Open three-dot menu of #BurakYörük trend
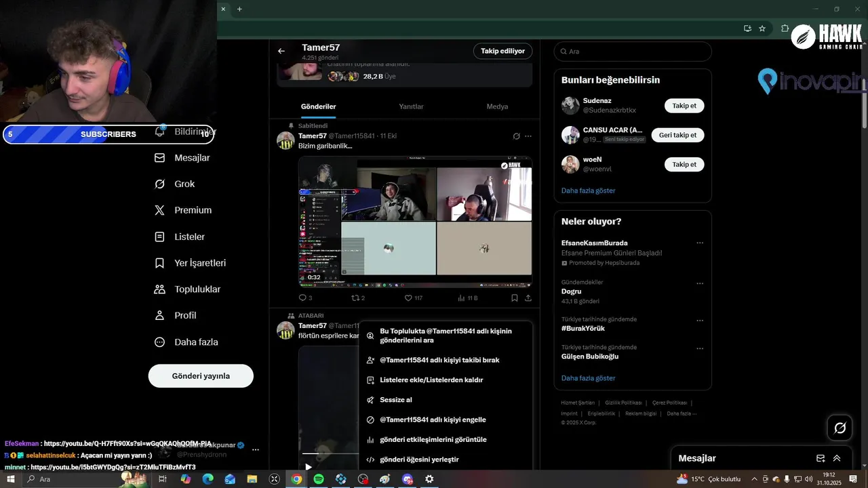Screen dimensions: 868x488 coord(700,321)
